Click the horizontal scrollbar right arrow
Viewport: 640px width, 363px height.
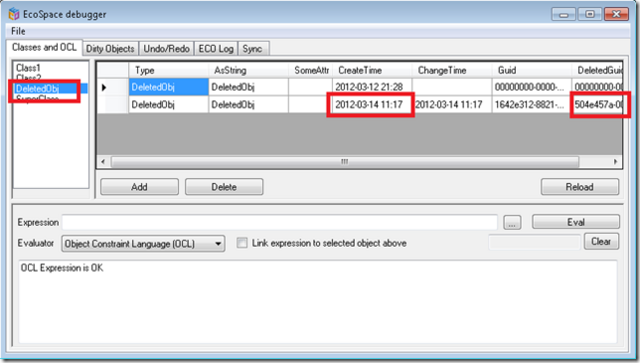[x=616, y=162]
